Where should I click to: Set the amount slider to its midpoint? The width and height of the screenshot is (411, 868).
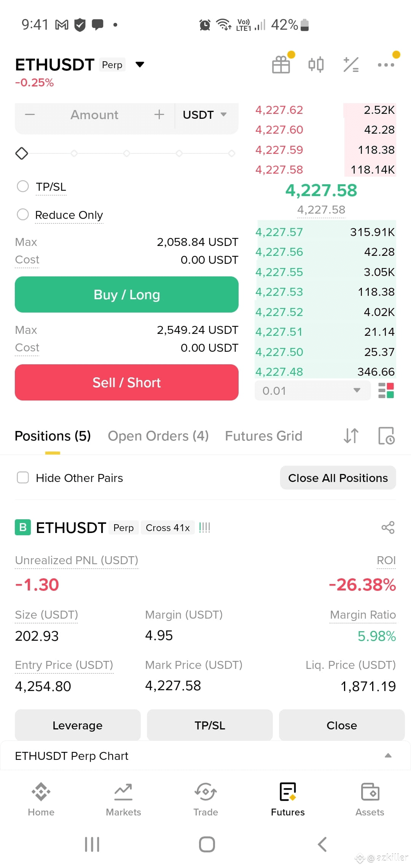point(127,153)
